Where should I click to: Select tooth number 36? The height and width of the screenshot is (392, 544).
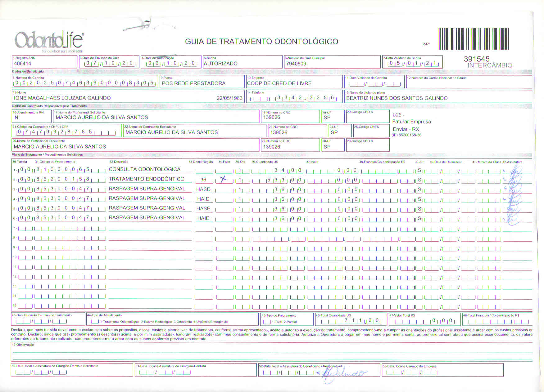coord(203,180)
